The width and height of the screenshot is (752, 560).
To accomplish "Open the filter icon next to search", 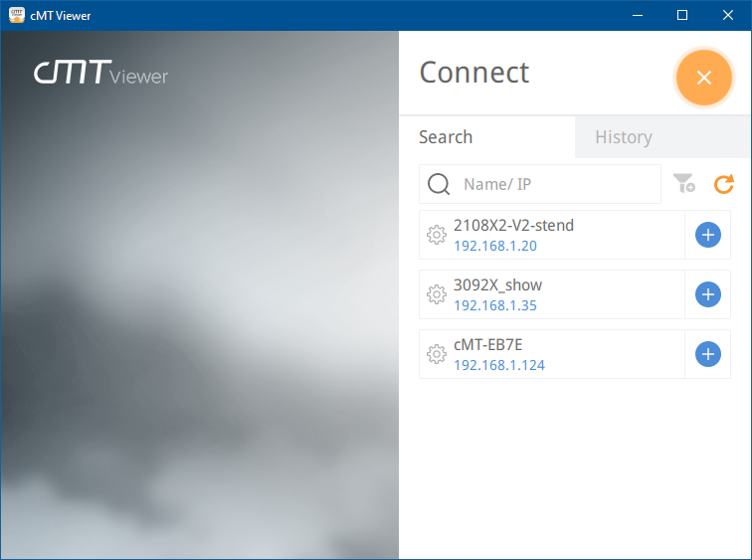I will pyautogui.click(x=684, y=184).
